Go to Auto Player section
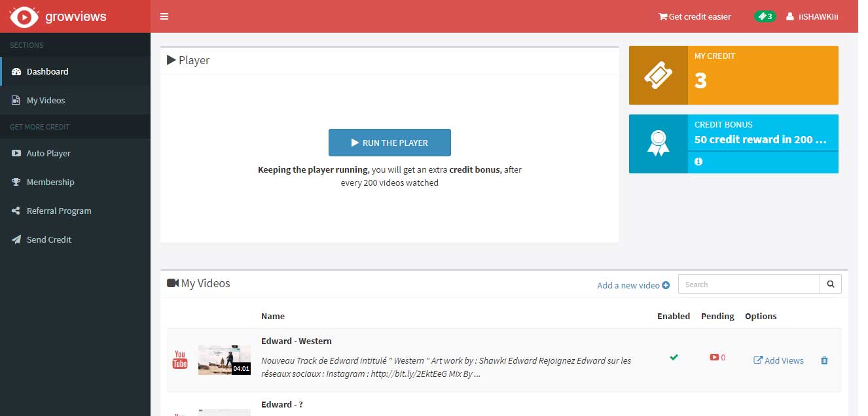 (75, 153)
